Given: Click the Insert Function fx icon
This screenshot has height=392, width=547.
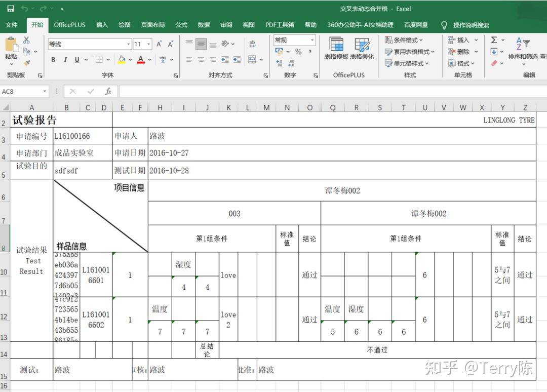Looking at the screenshot, I should click(108, 91).
